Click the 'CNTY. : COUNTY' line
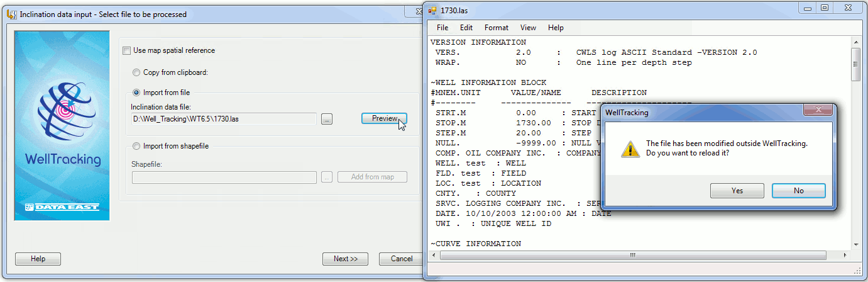The image size is (868, 282). pyautogui.click(x=476, y=193)
